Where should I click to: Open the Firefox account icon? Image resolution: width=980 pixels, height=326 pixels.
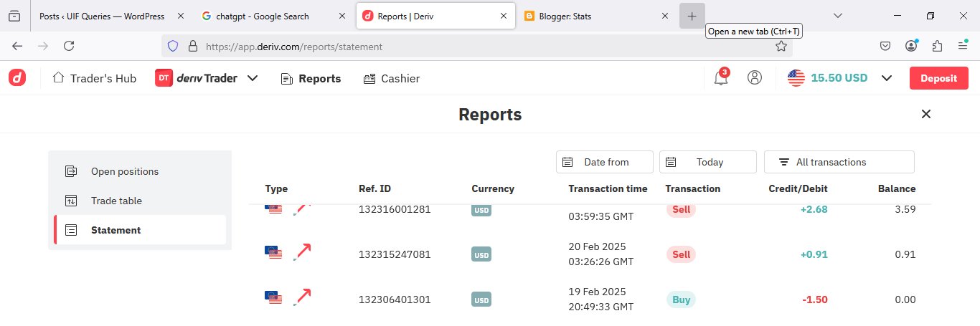[911, 46]
